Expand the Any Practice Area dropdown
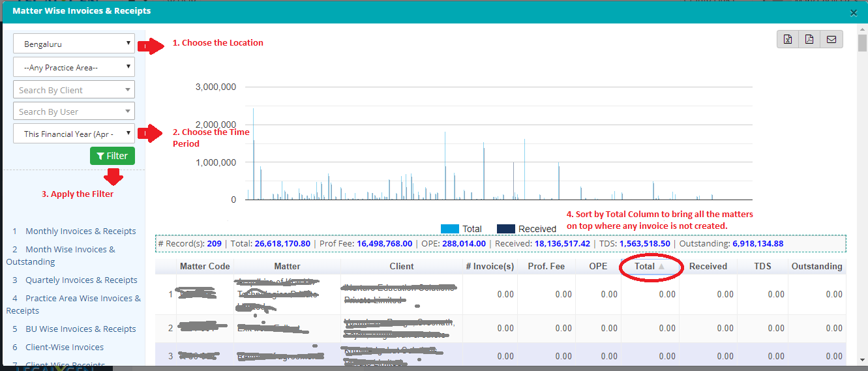 74,67
